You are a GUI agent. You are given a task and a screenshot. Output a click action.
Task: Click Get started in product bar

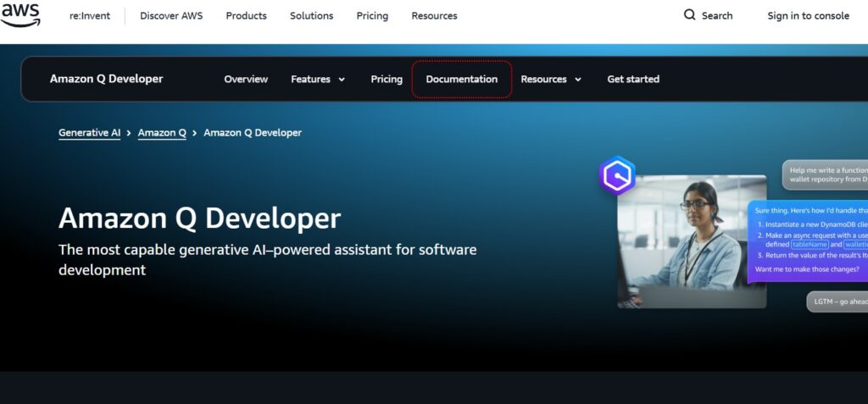pyautogui.click(x=633, y=79)
